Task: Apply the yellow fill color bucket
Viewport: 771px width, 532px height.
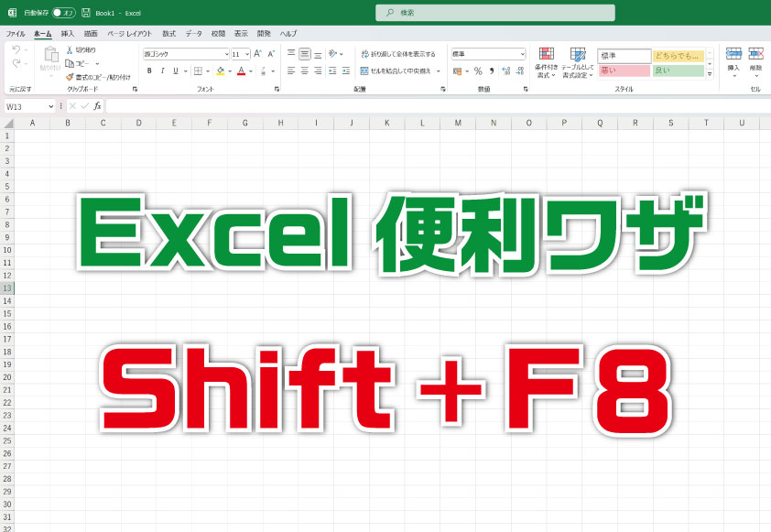Action: [221, 71]
